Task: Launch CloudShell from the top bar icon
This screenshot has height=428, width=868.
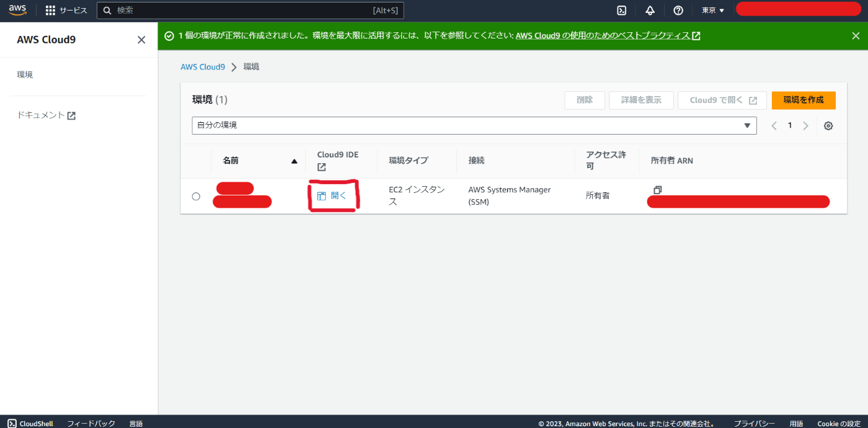Action: pos(621,11)
